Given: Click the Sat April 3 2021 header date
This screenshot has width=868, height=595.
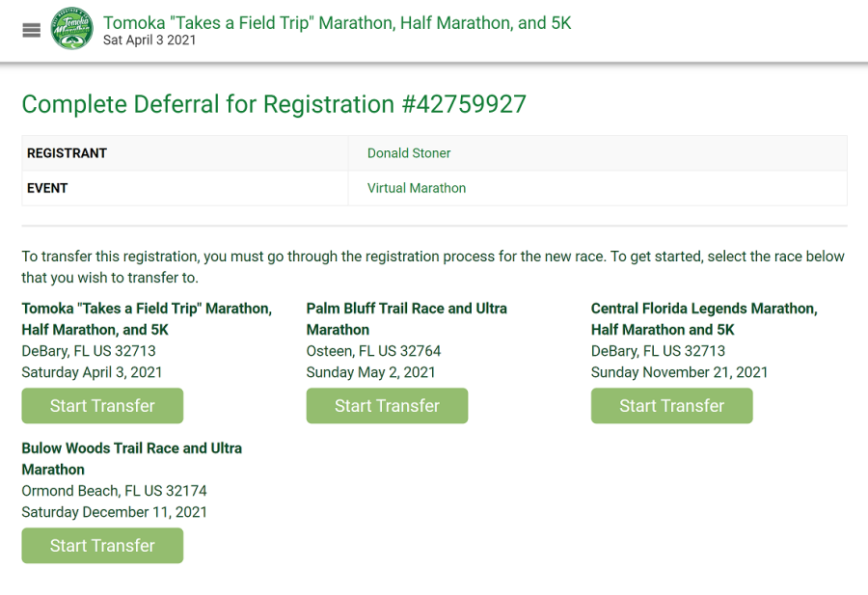Looking at the screenshot, I should 149,40.
